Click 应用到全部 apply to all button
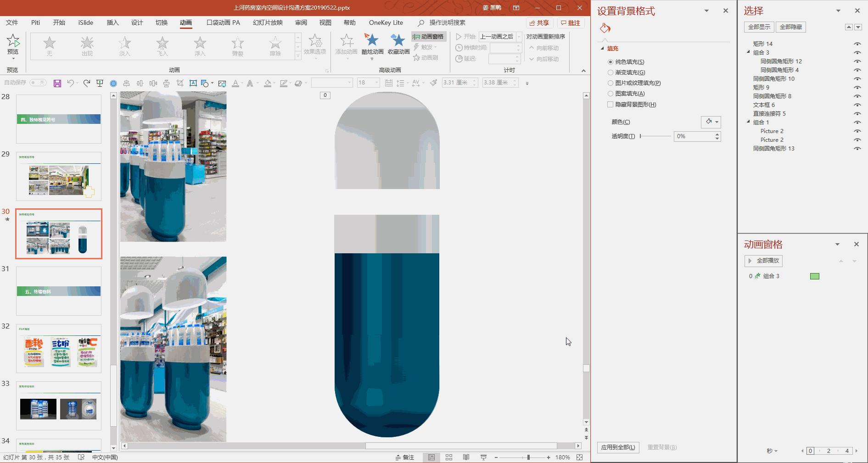Image resolution: width=868 pixels, height=463 pixels. [618, 447]
